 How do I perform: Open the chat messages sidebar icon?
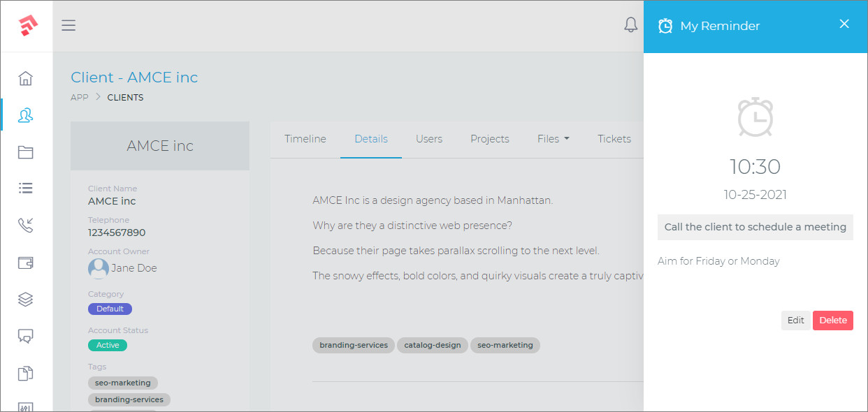tap(26, 336)
